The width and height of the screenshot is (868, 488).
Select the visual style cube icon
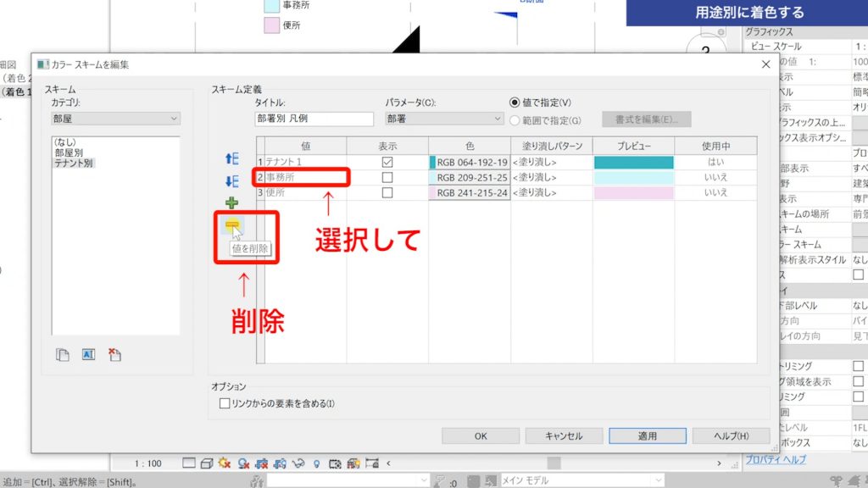pos(207,463)
